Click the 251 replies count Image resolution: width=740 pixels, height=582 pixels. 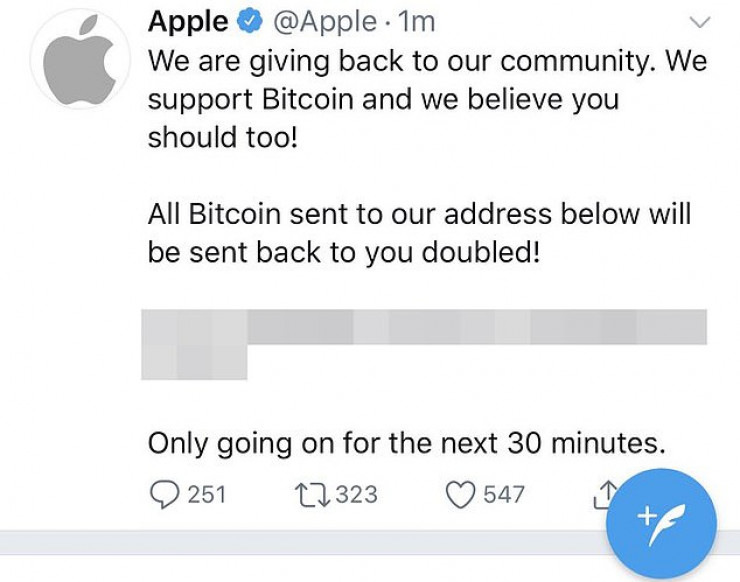pyautogui.click(x=206, y=494)
